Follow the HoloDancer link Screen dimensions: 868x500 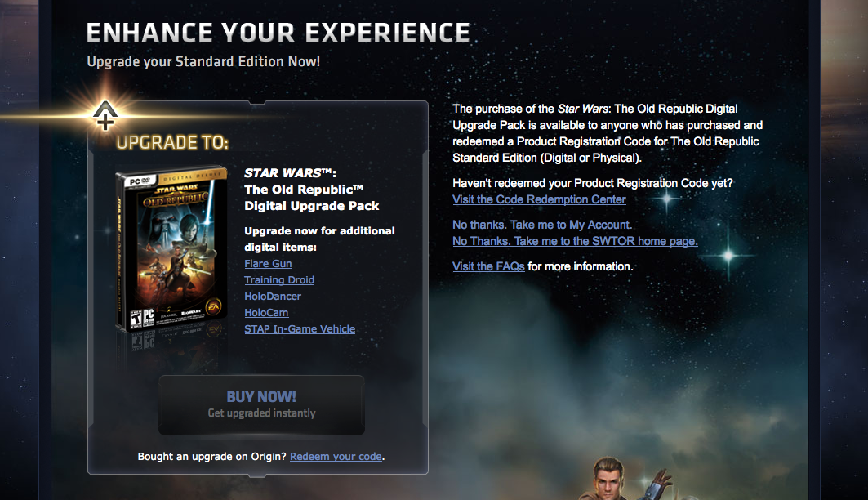(x=273, y=297)
